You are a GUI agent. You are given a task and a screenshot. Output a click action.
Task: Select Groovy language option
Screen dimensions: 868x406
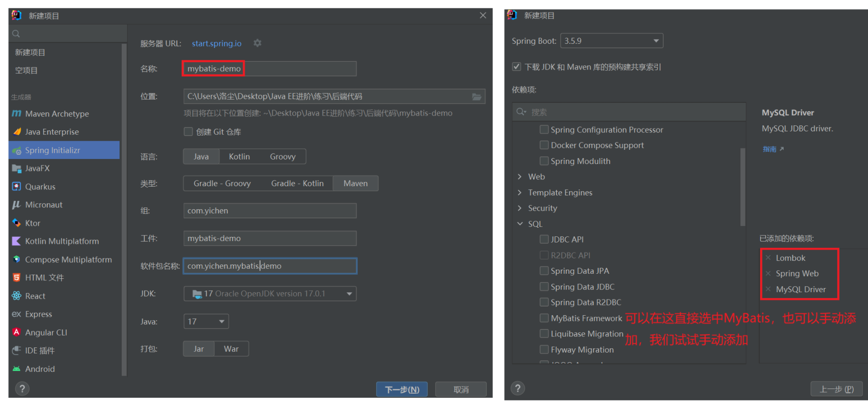coord(283,157)
